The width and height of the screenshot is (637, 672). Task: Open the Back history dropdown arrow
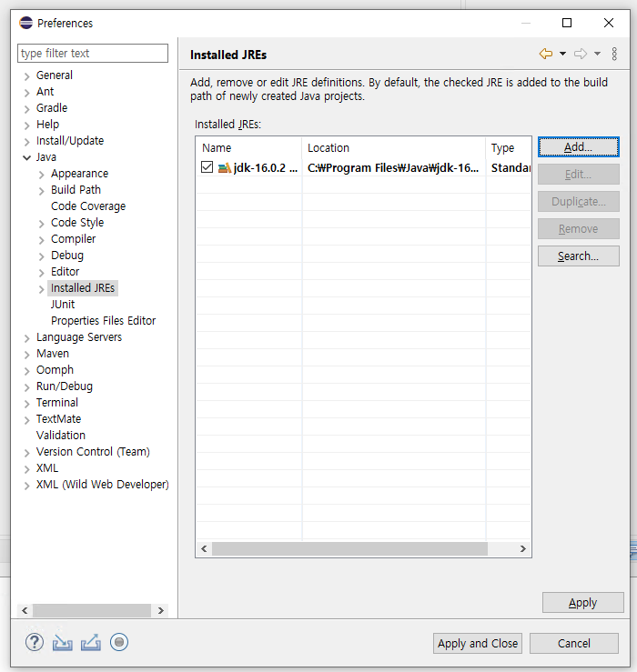pos(562,55)
